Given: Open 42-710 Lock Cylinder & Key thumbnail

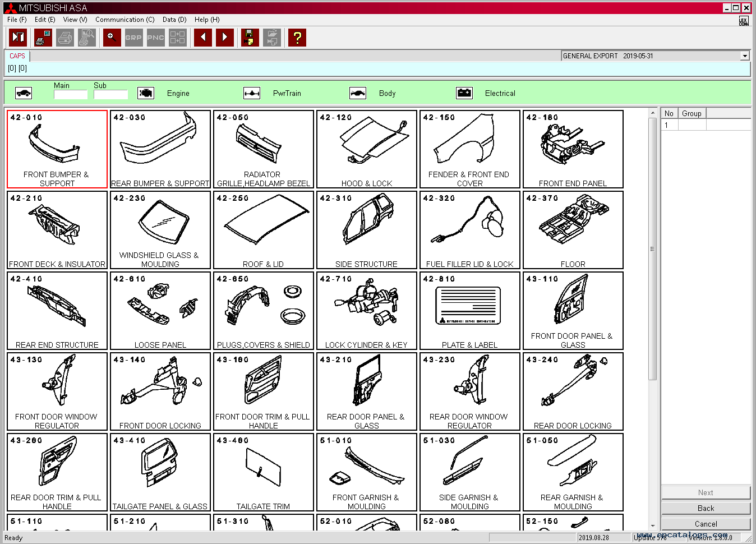Looking at the screenshot, I should point(367,311).
